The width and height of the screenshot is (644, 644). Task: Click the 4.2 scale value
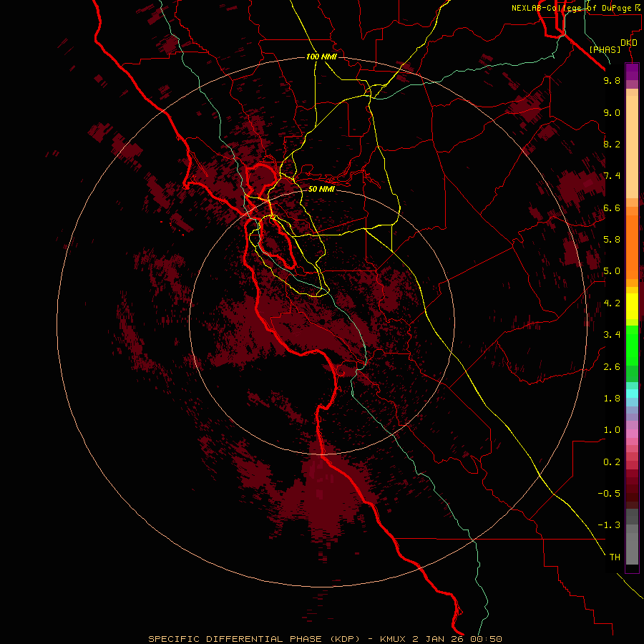point(612,303)
